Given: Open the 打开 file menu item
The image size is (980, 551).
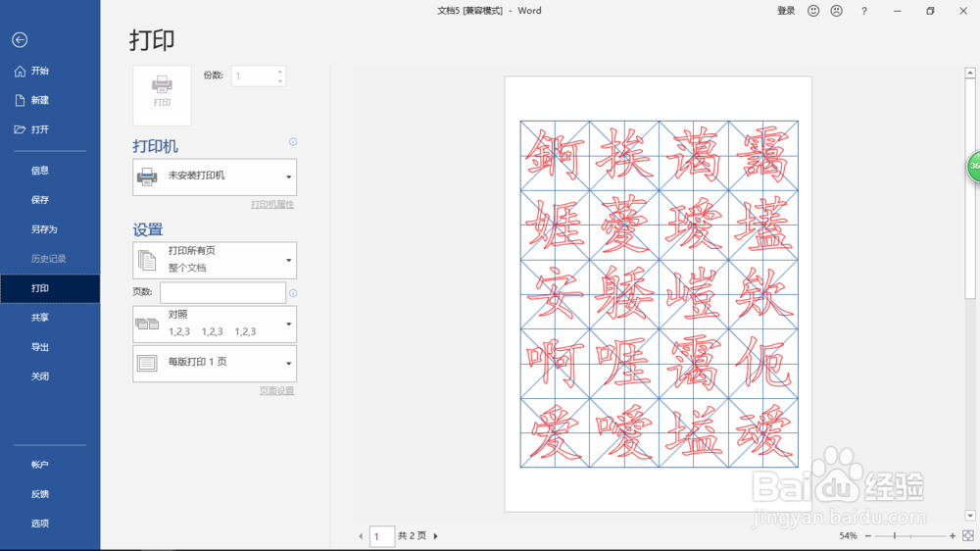Looking at the screenshot, I should 40,129.
